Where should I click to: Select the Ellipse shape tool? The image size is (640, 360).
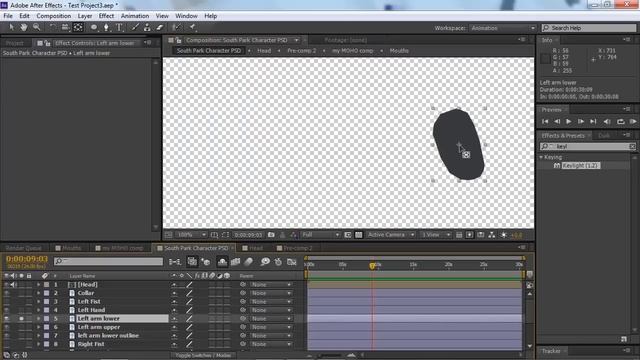(94, 27)
